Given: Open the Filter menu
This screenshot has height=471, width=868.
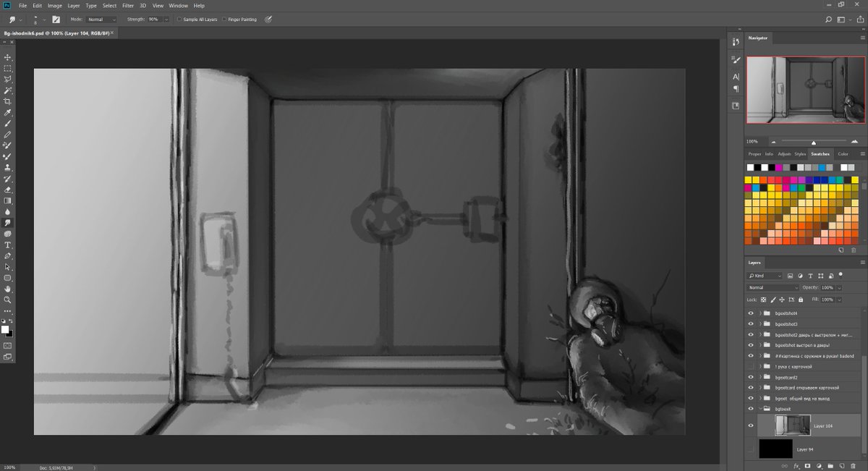Looking at the screenshot, I should (128, 6).
